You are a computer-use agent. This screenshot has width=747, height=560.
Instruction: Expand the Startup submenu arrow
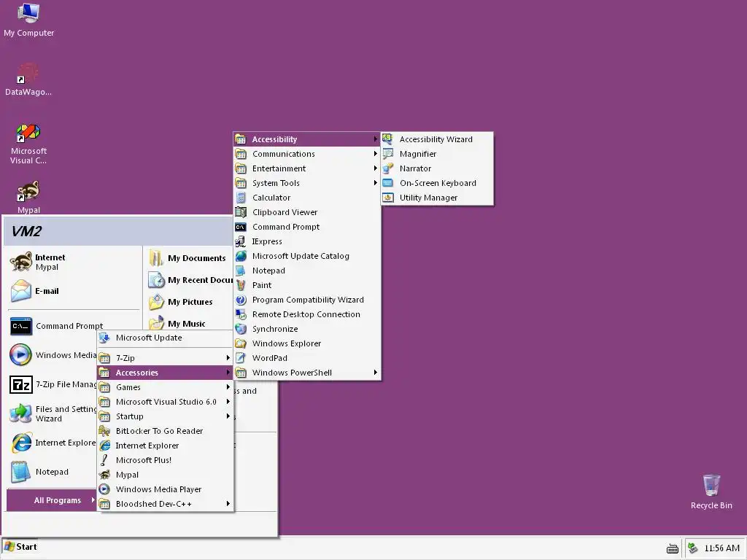click(x=228, y=416)
